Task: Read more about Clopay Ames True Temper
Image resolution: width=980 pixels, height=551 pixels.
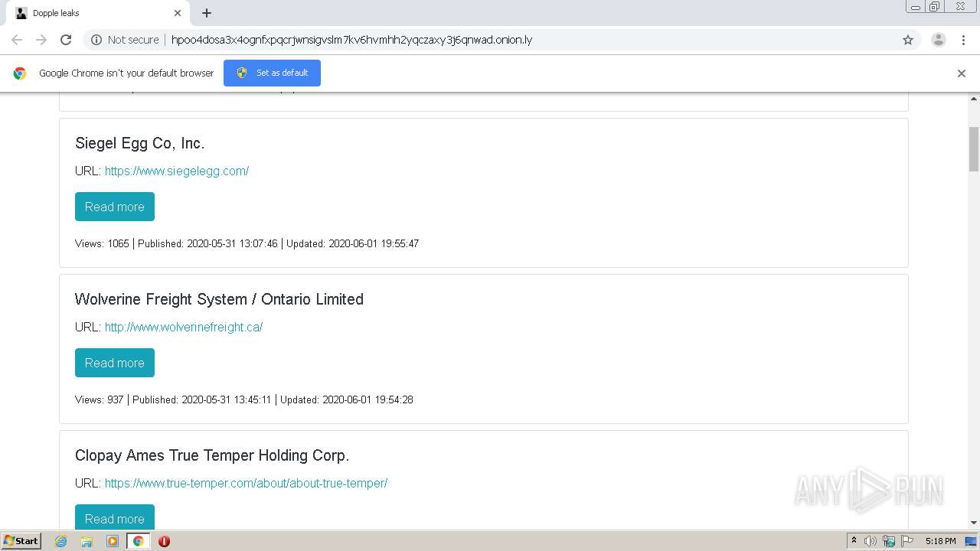Action: pyautogui.click(x=115, y=517)
